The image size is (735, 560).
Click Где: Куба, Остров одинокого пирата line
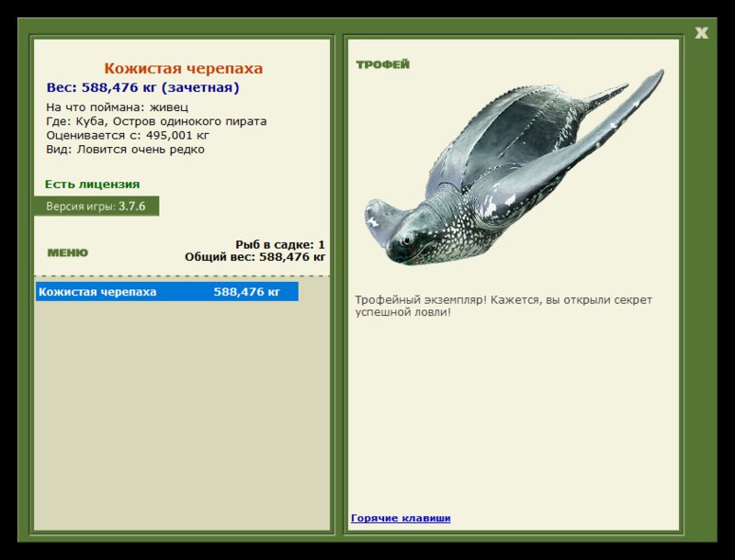pyautogui.click(x=156, y=121)
